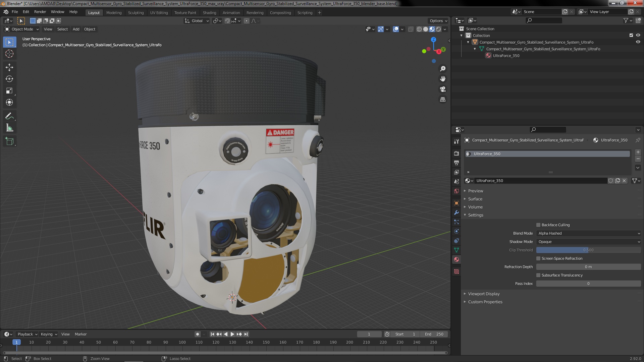Open the Material properties tab icon
Viewport: 644px width, 362px height.
[457, 259]
